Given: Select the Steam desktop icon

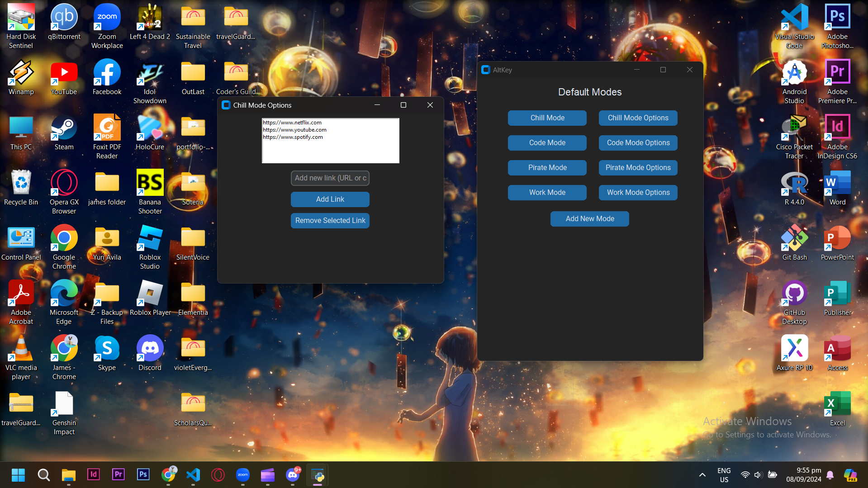Looking at the screenshot, I should coord(64,132).
